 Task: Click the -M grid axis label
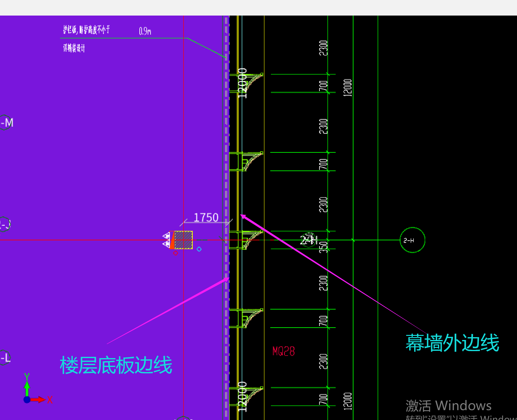tap(7, 123)
